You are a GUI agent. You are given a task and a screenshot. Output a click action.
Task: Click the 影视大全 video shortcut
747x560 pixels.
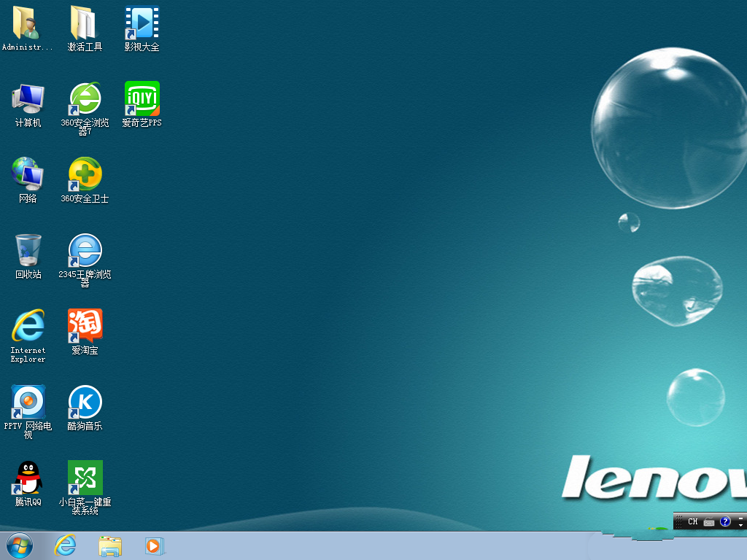142,24
